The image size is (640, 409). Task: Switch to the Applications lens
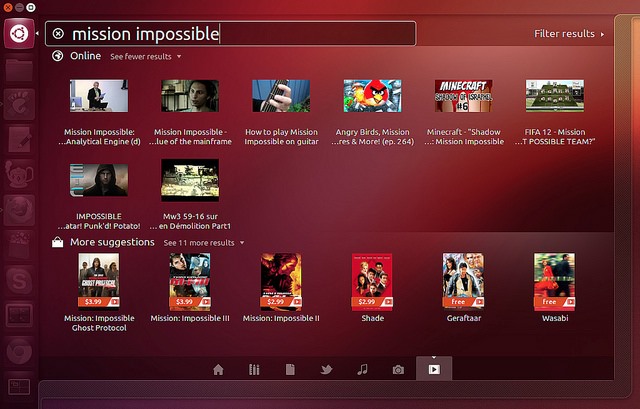pyautogui.click(x=254, y=369)
